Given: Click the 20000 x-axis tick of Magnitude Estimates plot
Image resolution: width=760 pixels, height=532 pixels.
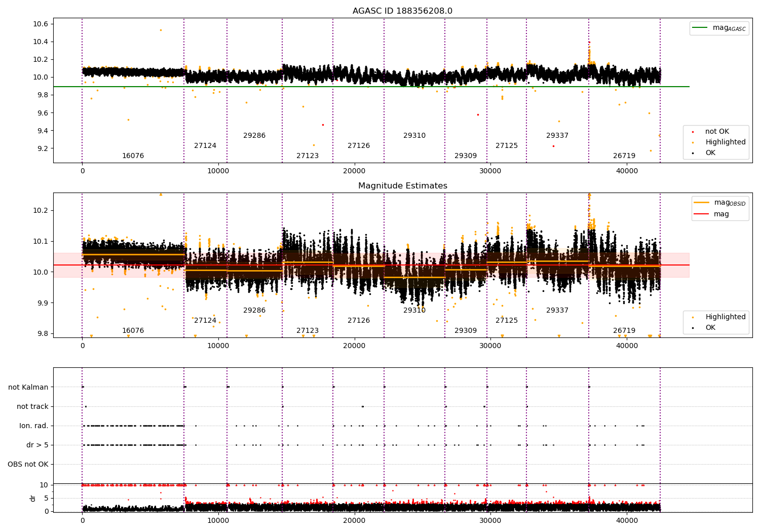Looking at the screenshot, I should point(354,346).
